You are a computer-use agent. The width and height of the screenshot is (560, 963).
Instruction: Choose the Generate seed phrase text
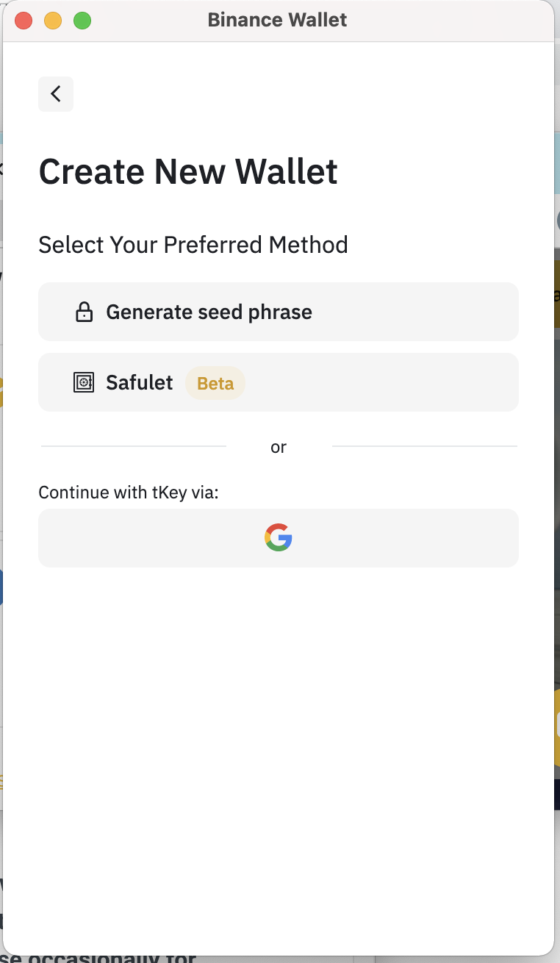pyautogui.click(x=209, y=312)
